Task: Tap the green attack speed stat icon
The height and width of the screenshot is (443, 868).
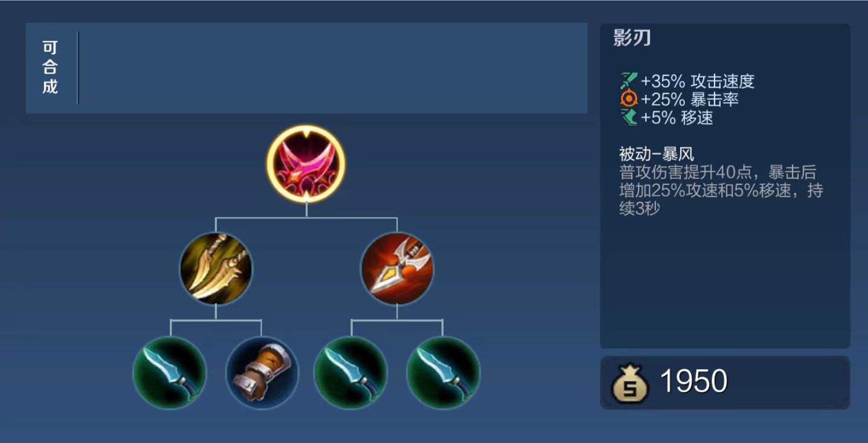Action: pyautogui.click(x=629, y=81)
